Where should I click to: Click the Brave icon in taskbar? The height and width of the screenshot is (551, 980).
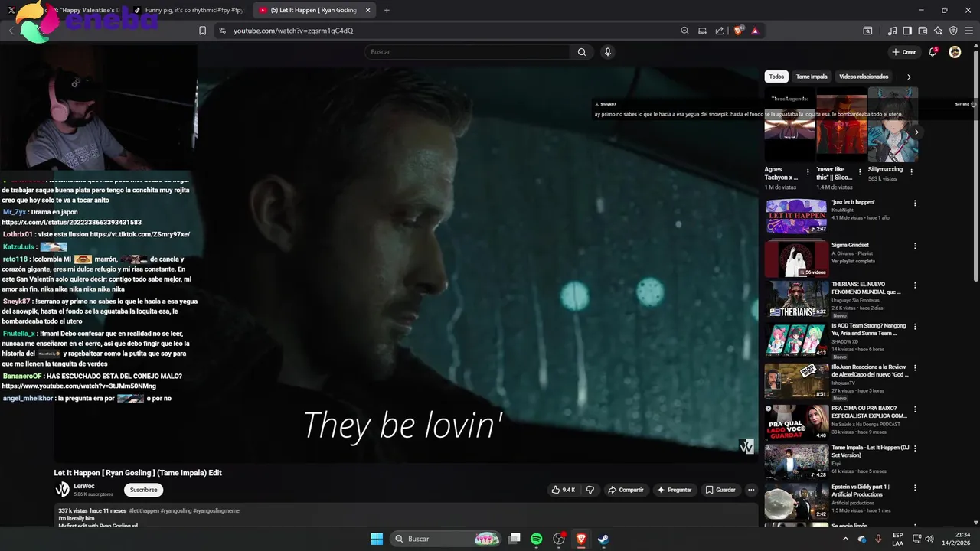[x=581, y=539]
